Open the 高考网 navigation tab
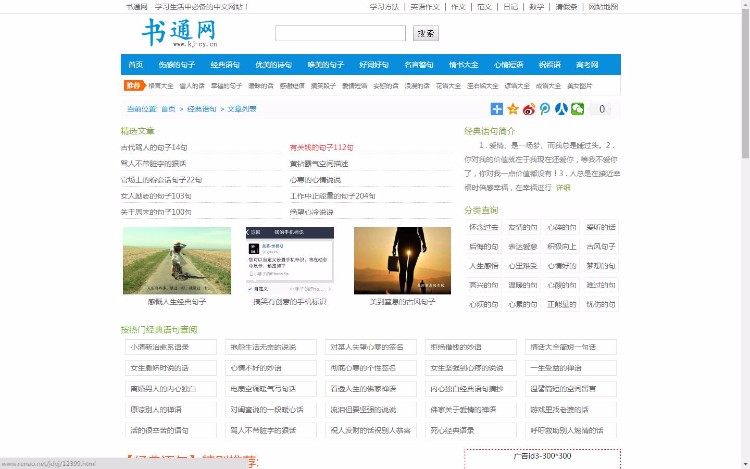This screenshot has height=469, width=750. click(x=587, y=65)
